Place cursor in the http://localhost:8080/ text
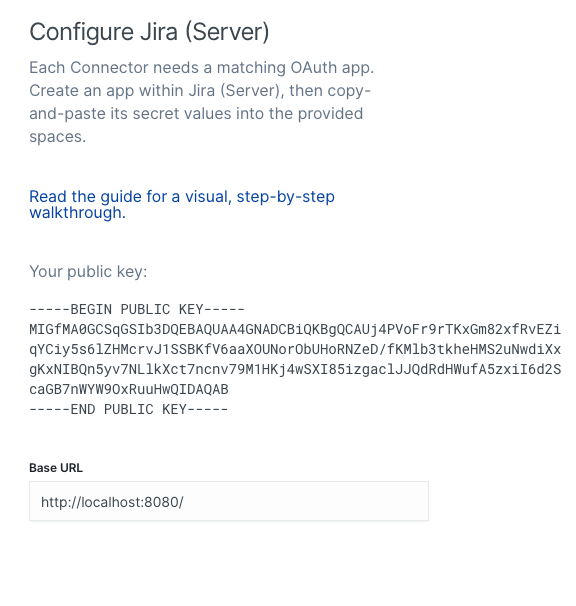Image resolution: width=576 pixels, height=606 pixels. tap(112, 502)
